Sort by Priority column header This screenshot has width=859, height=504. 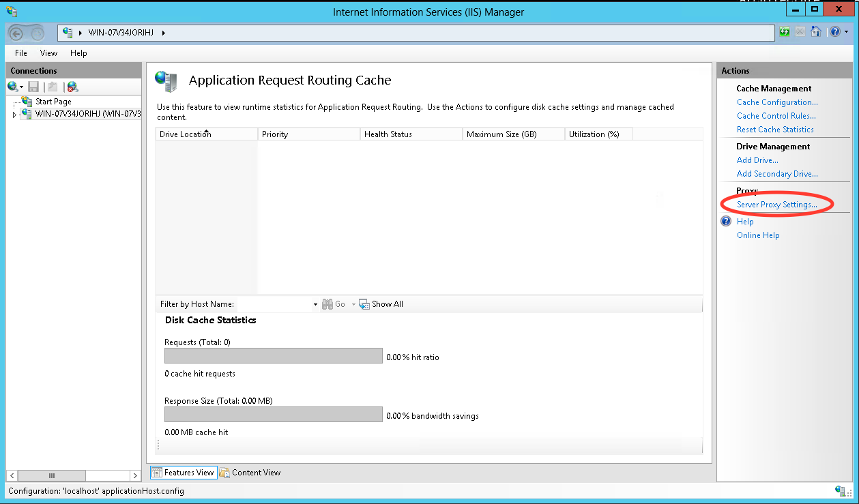pos(309,134)
